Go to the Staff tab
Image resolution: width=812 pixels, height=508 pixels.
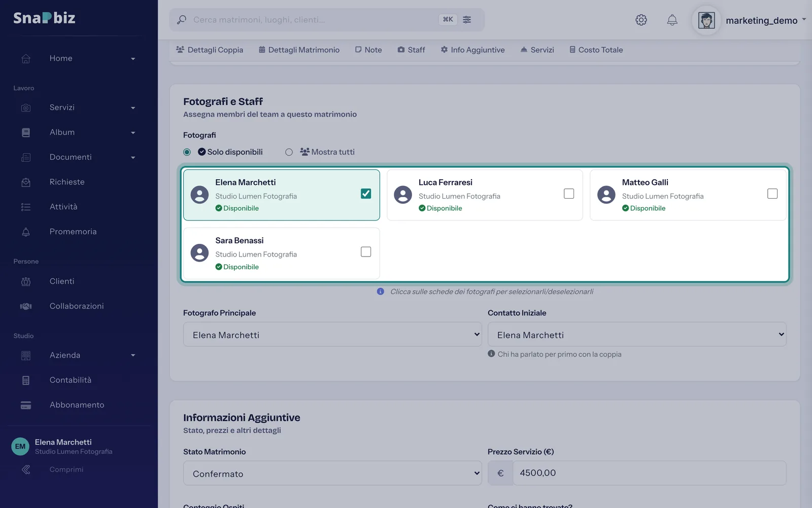tap(411, 50)
